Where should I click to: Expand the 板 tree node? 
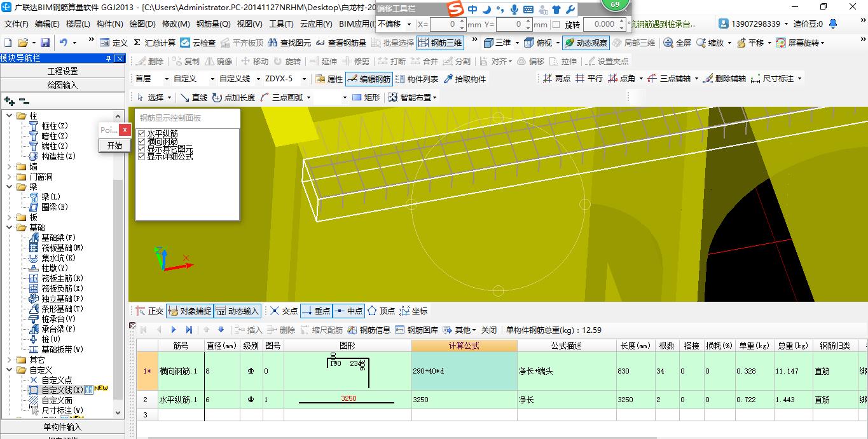pos(10,217)
